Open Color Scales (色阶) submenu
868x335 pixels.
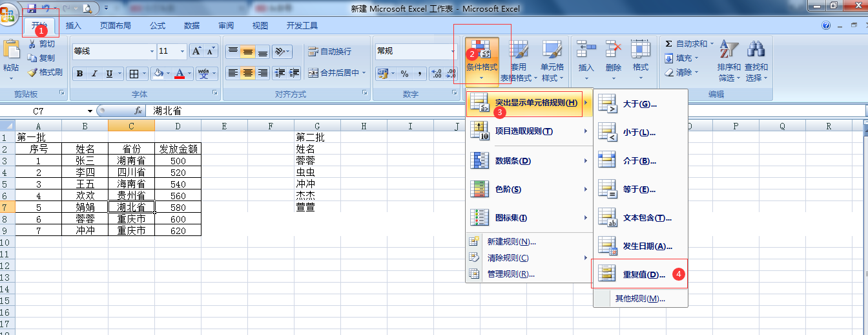(x=529, y=189)
